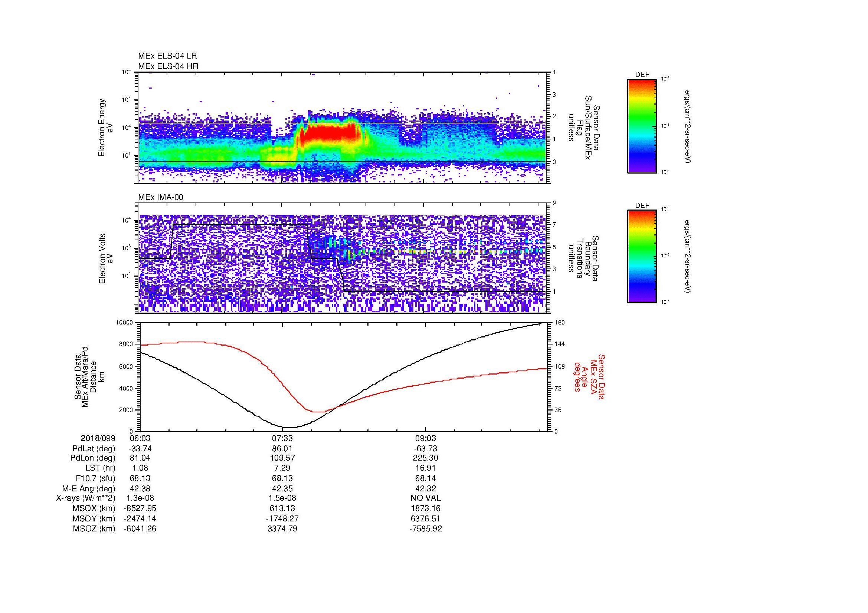
Task: Click the date label '2018/099'
Action: click(x=98, y=438)
